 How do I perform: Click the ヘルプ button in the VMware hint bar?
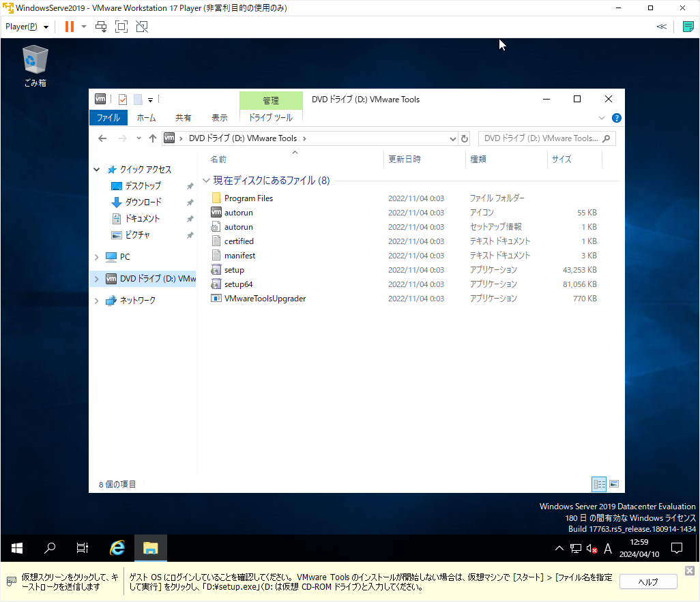pyautogui.click(x=647, y=582)
